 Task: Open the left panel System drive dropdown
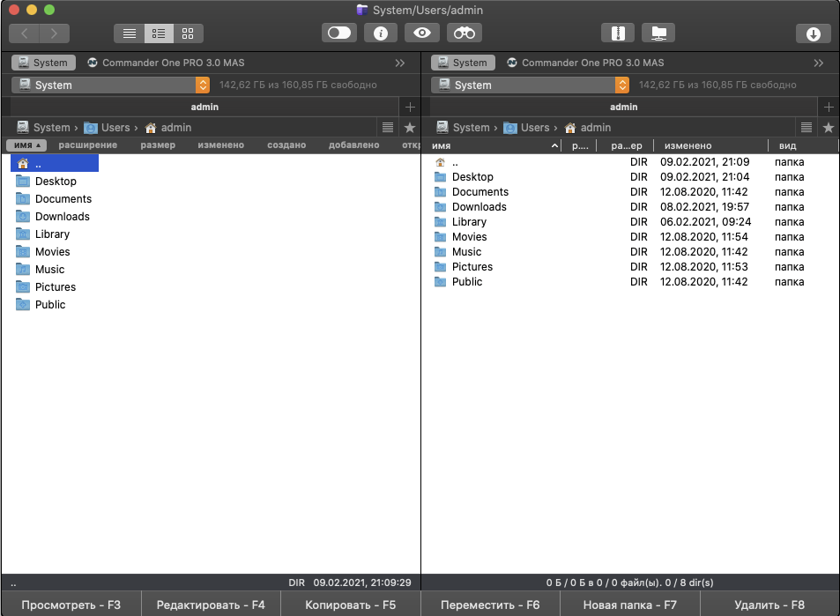(x=203, y=85)
